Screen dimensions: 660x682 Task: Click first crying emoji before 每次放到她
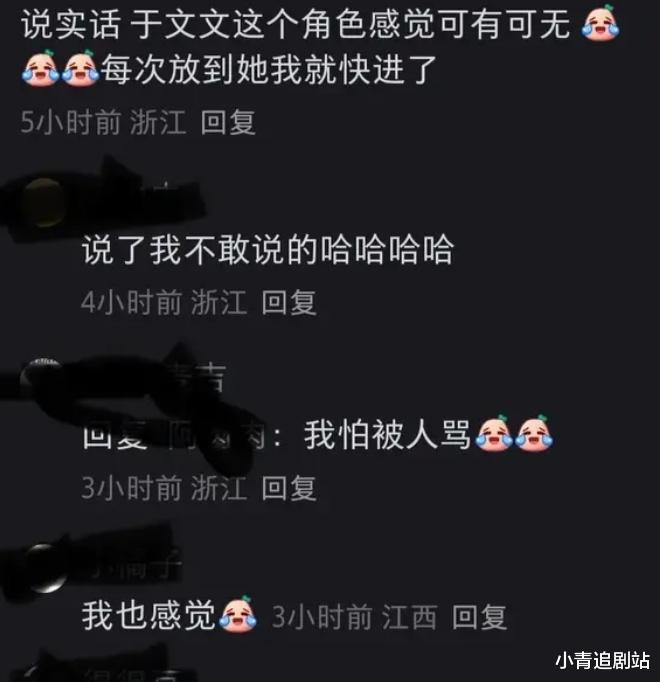click(x=40, y=68)
